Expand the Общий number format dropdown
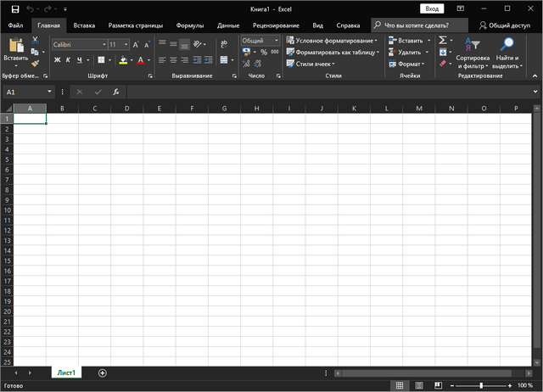The width and height of the screenshot is (543, 392). (x=276, y=40)
